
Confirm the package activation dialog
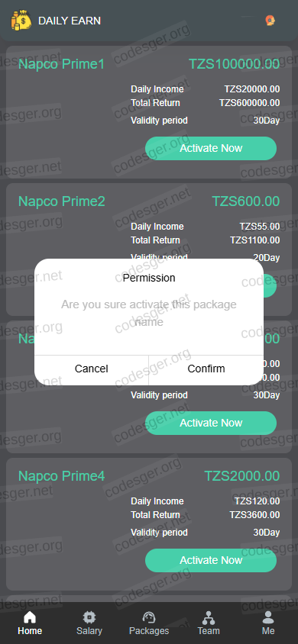[206, 369]
